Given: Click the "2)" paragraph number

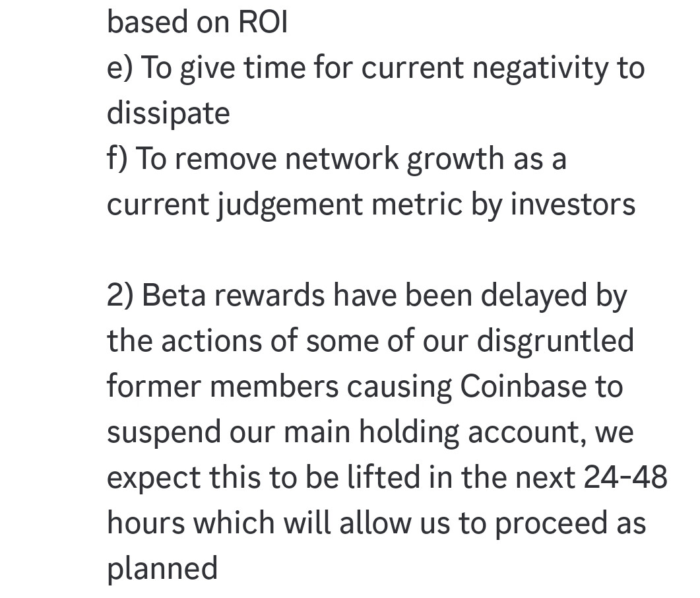Looking at the screenshot, I should (120, 296).
